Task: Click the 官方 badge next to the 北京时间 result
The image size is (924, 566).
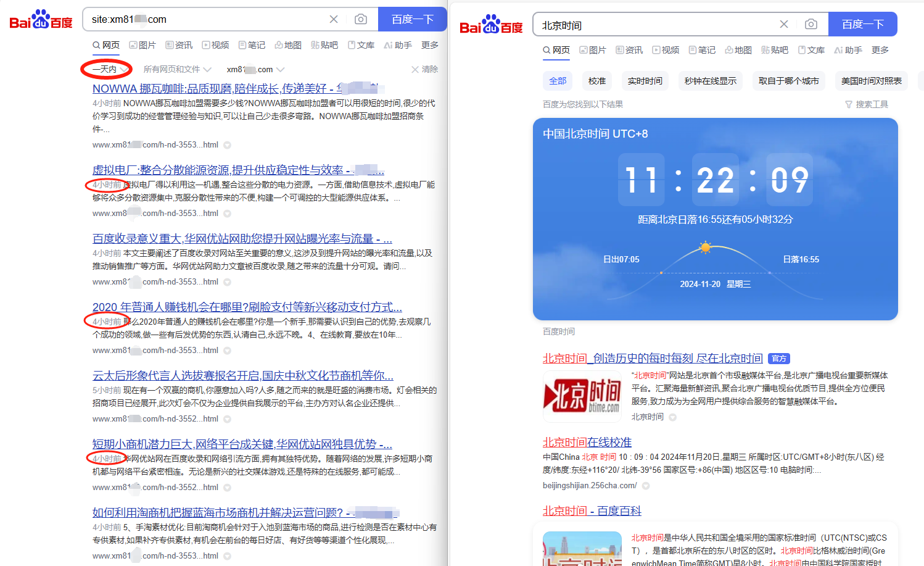Action: coord(779,359)
